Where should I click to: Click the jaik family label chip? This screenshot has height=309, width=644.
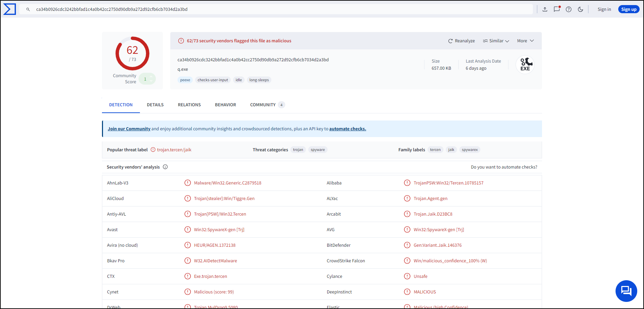pos(451,150)
